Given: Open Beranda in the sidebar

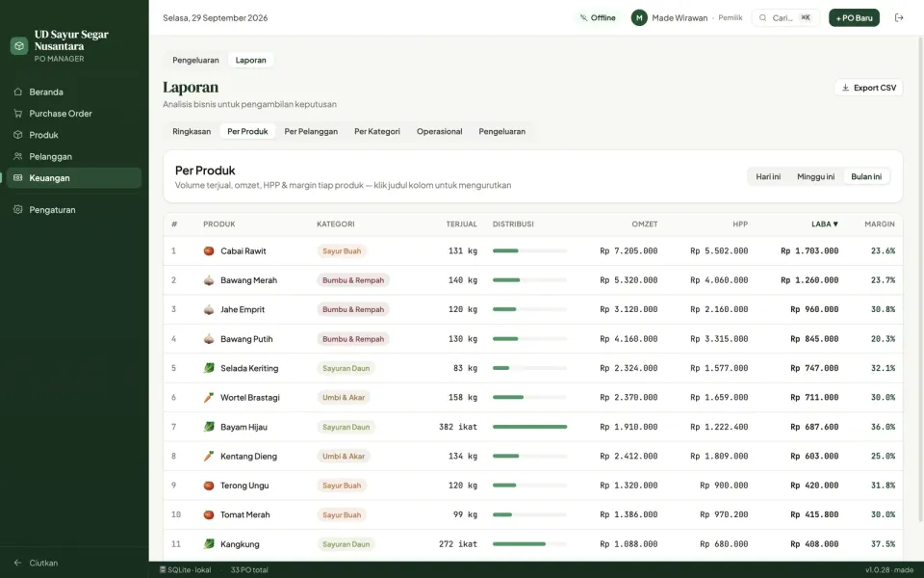Looking at the screenshot, I should [74, 92].
